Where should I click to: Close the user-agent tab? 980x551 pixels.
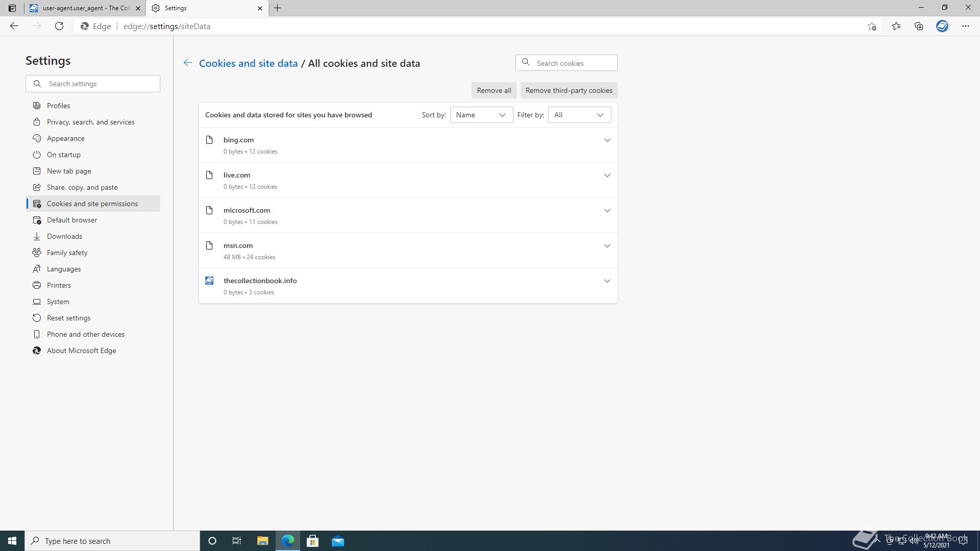[x=138, y=8]
